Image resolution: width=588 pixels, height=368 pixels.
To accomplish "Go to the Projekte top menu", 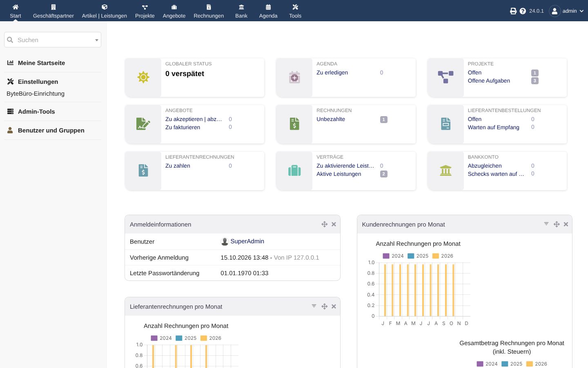I will [145, 11].
